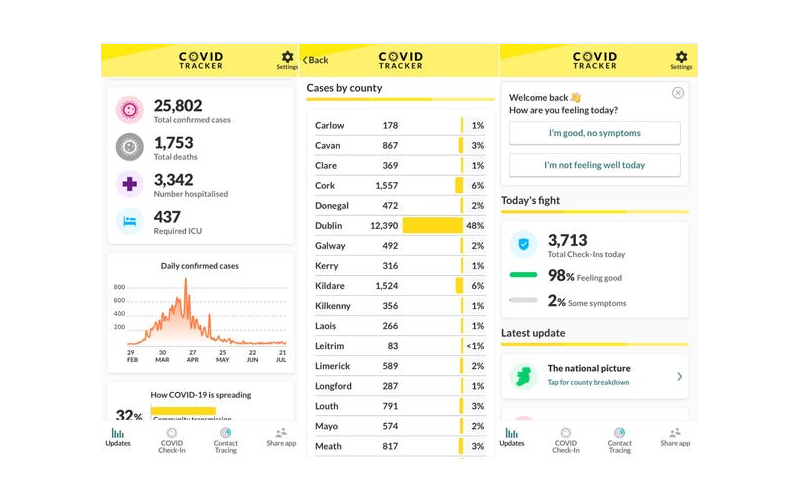The width and height of the screenshot is (800, 500).
Task: Click 1,753 total deaths value
Action: pos(174,143)
